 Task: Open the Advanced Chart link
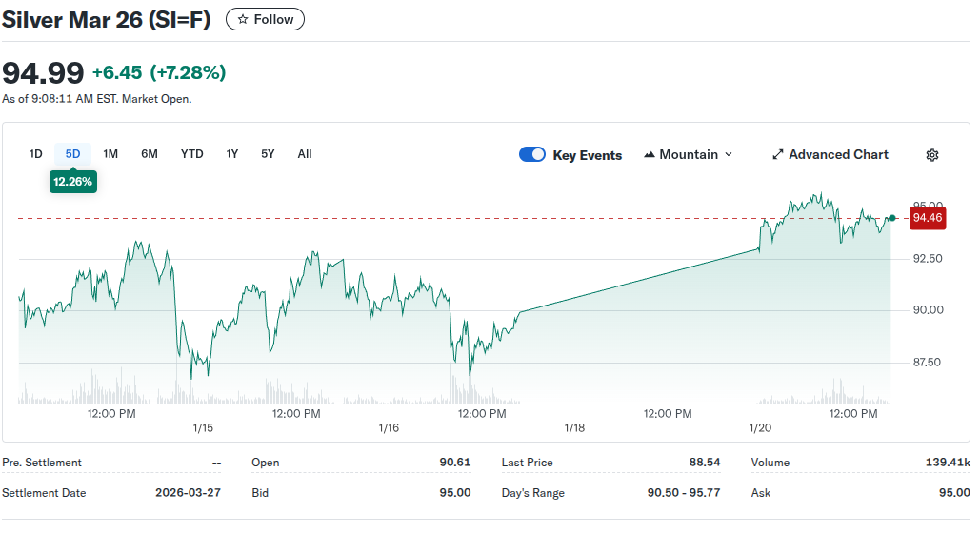pyautogui.click(x=838, y=155)
